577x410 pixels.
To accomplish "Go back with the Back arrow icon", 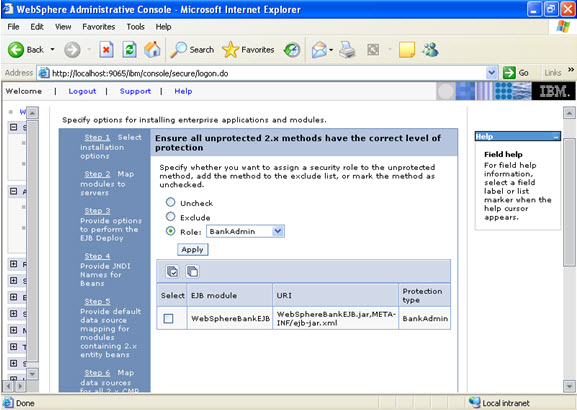I will coord(16,50).
